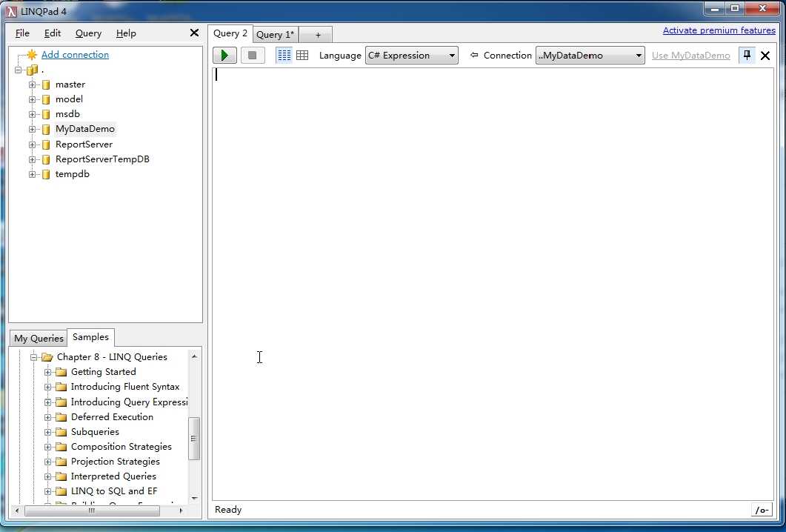Click the pin icon next to Use MyDataDemo
This screenshot has width=786, height=532.
[747, 55]
